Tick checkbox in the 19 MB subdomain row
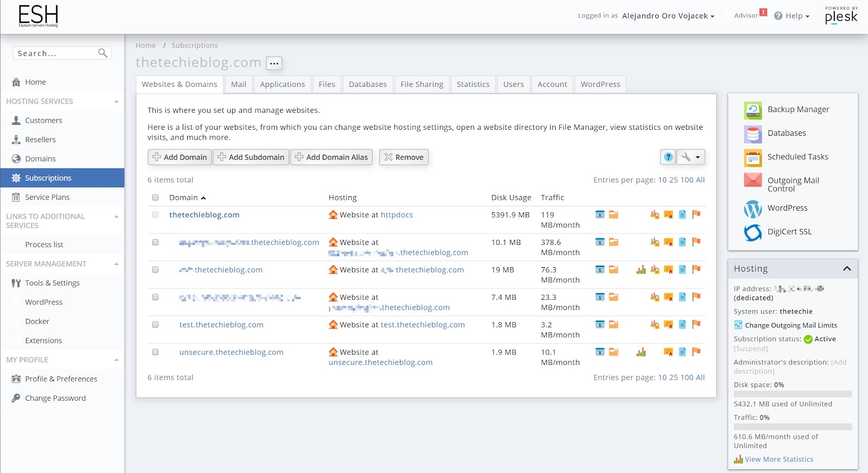Viewport: 868px width, 473px height. [x=155, y=269]
